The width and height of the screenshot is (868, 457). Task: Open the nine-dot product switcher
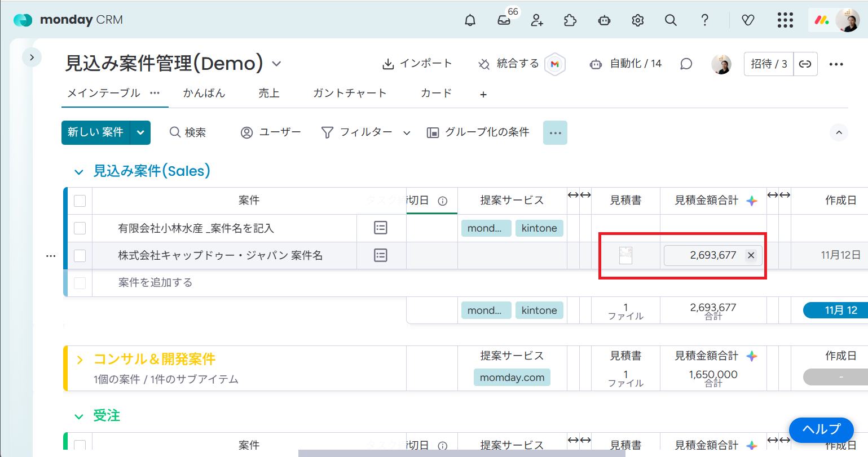[785, 20]
